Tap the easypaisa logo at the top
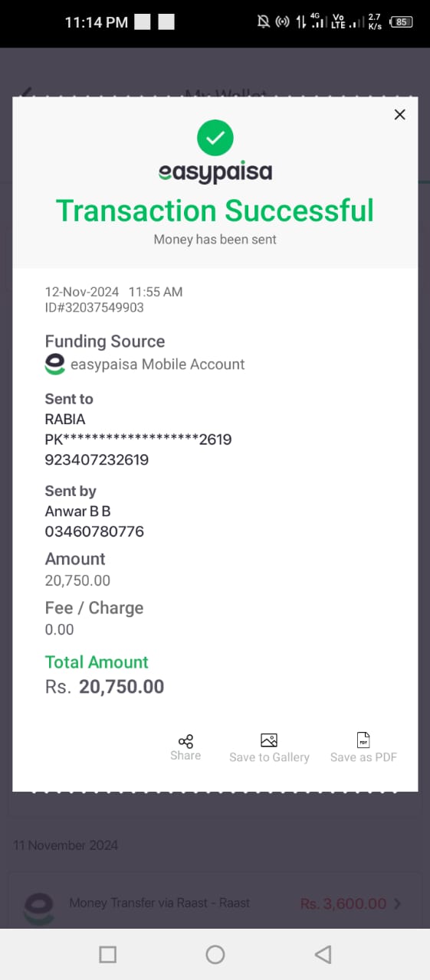The width and height of the screenshot is (430, 980). (x=215, y=171)
